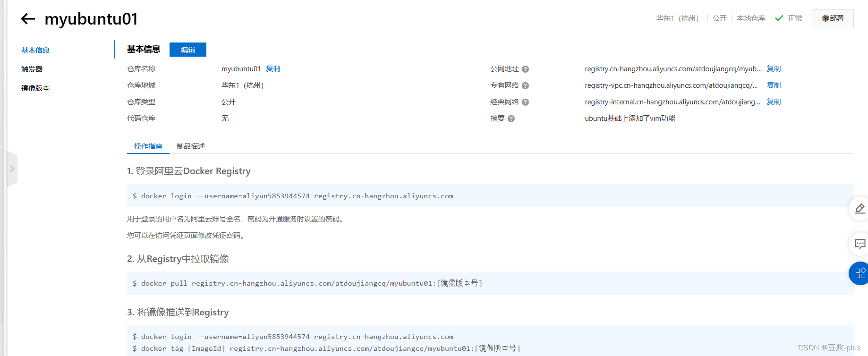
Task: Click the 部署 deploy button
Action: coord(833,18)
